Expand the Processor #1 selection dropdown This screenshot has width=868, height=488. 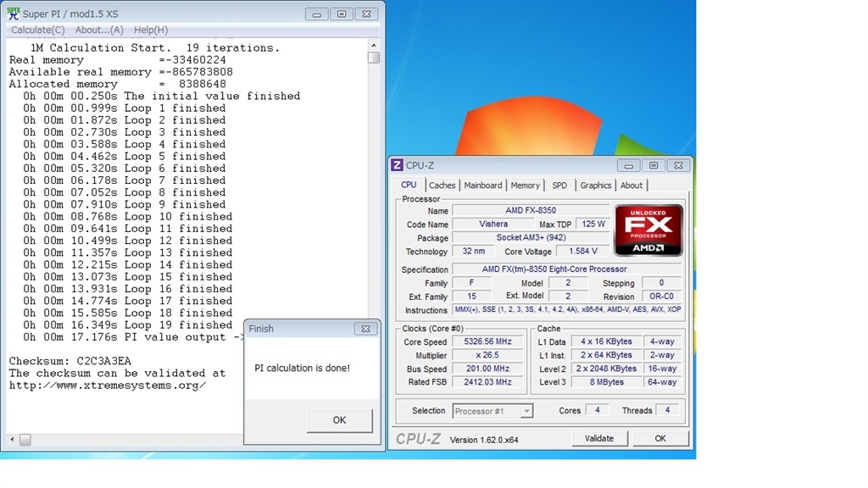coord(526,411)
